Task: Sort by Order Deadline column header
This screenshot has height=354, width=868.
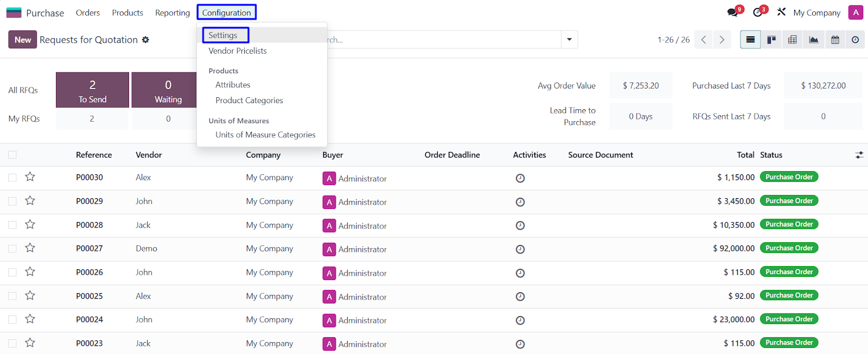Action: point(452,155)
